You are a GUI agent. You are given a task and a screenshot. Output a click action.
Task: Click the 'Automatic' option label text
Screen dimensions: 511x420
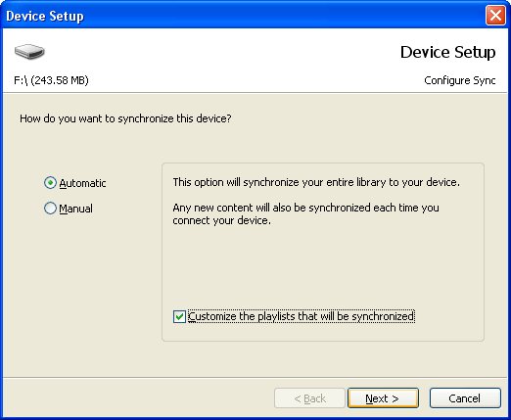pos(82,183)
